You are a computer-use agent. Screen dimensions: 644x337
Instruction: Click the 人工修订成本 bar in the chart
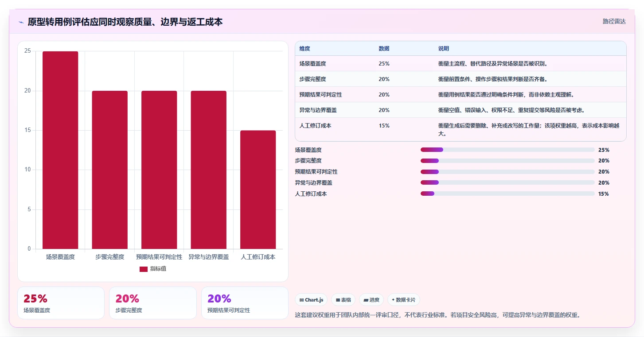[x=258, y=190]
